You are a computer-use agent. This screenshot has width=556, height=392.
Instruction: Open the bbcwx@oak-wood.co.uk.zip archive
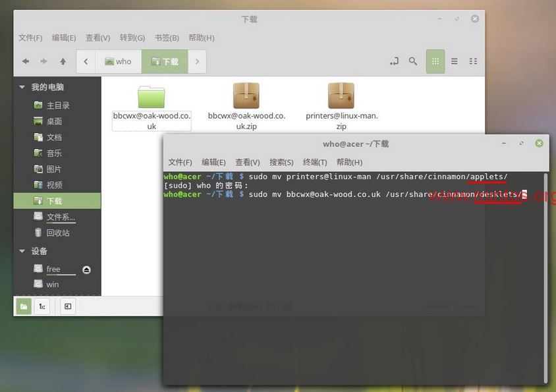point(246,96)
